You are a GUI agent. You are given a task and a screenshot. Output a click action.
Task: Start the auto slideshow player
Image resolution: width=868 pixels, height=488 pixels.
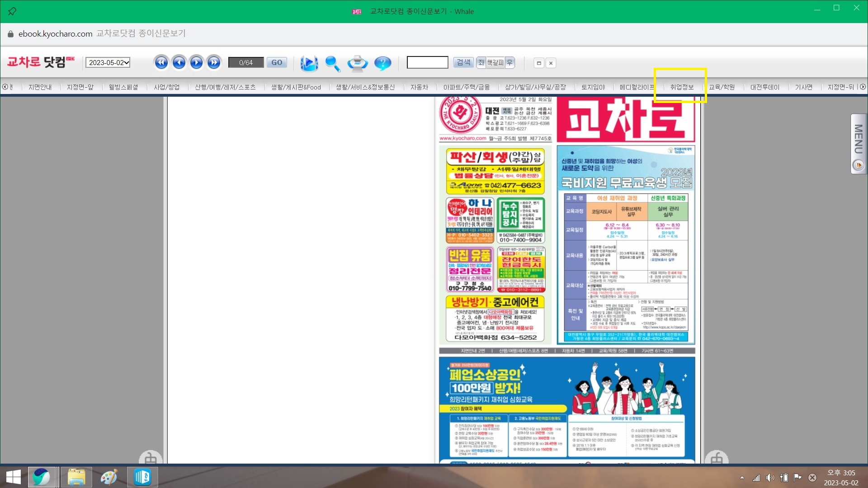[x=309, y=63]
